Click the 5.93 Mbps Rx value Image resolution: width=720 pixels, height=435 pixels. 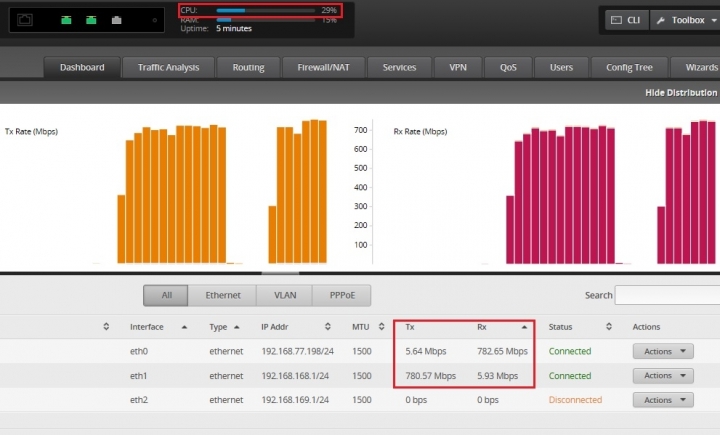(497, 376)
